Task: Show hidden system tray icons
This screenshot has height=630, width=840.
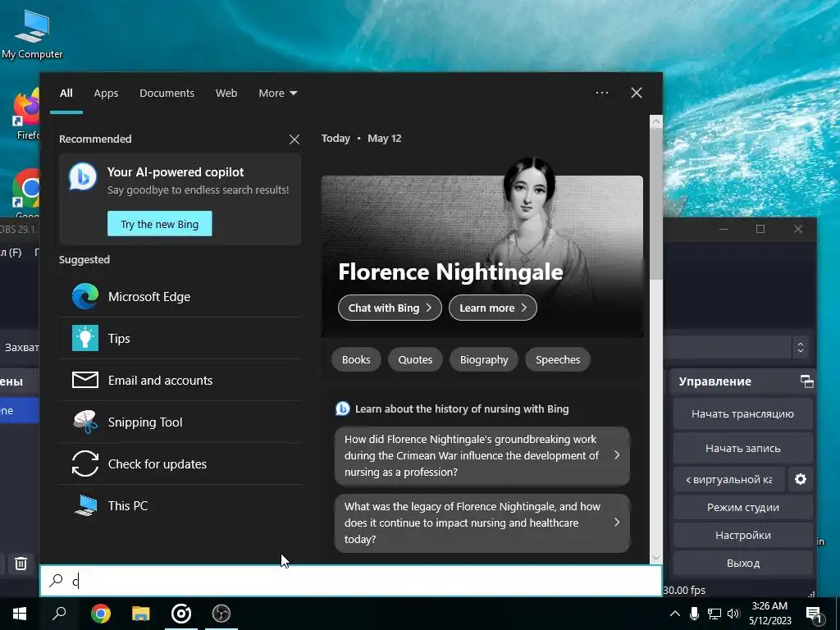Action: point(675,614)
